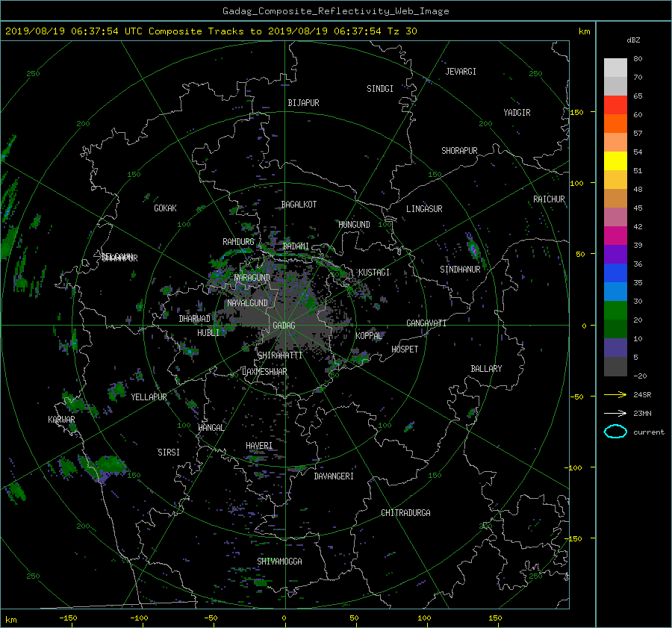This screenshot has height=628, width=672.
Task: Click the SINDHANUR city label
Action: 460,270
